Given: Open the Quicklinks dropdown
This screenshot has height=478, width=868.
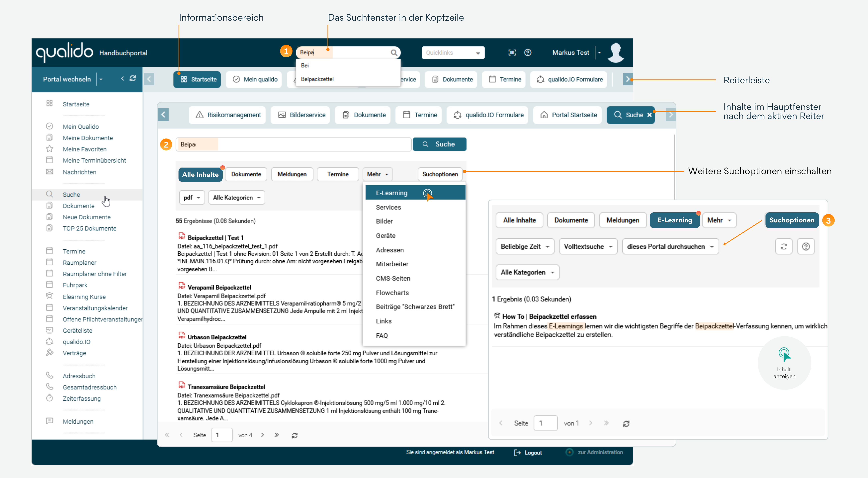Looking at the screenshot, I should pos(453,53).
